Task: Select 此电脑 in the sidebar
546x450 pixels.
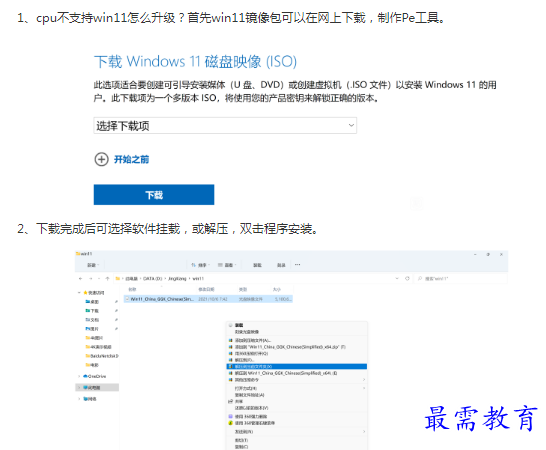Action: click(x=97, y=387)
